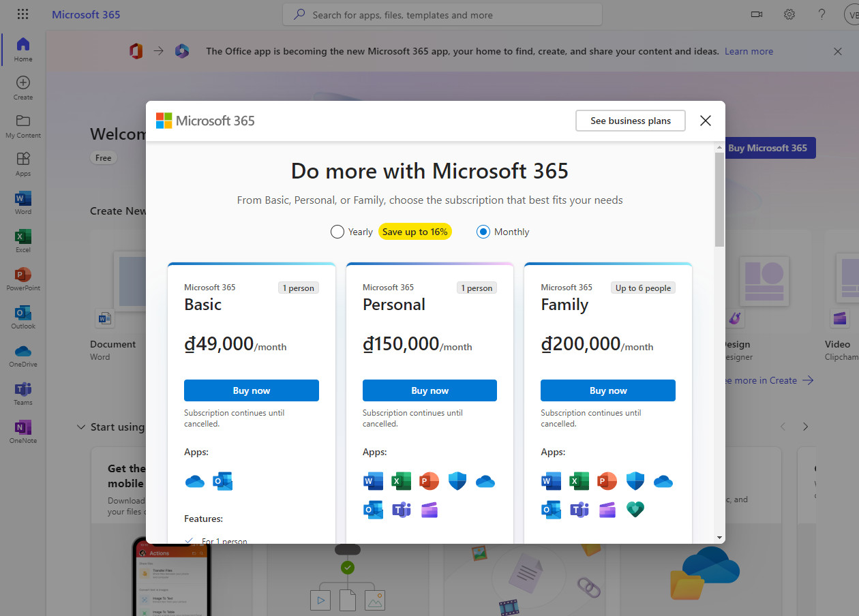Click the Free plan badge
This screenshot has width=859, height=616.
tap(104, 157)
